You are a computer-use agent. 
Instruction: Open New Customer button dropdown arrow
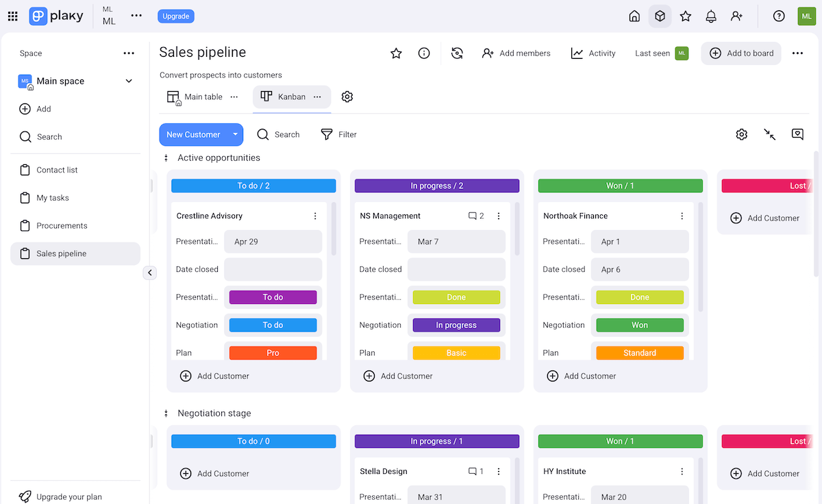(235, 134)
